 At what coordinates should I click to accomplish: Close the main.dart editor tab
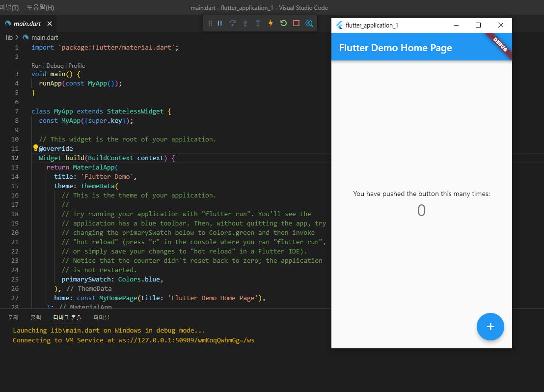click(50, 24)
